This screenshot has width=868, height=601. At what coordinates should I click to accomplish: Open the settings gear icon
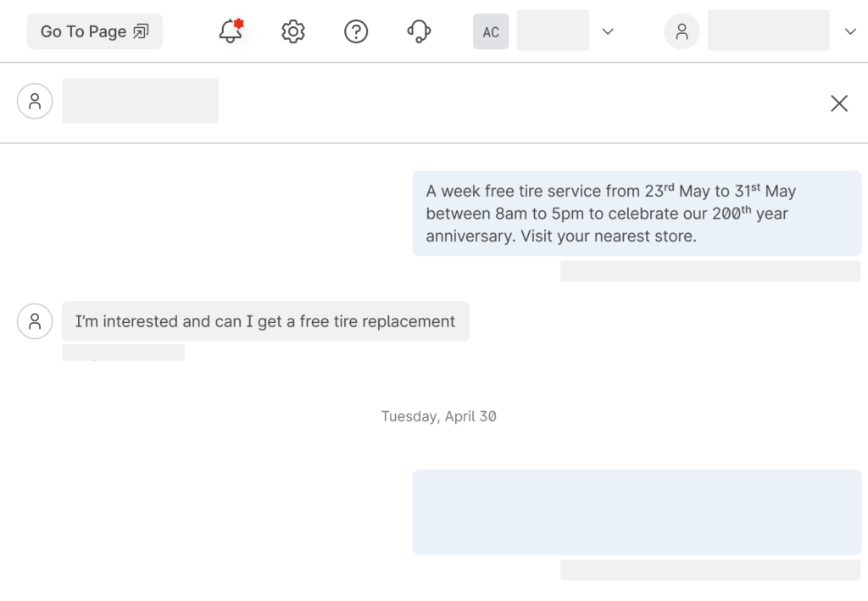(292, 31)
